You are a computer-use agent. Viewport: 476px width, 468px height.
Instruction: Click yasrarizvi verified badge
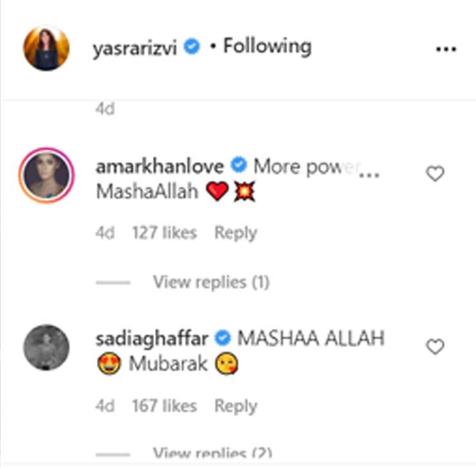click(x=192, y=46)
